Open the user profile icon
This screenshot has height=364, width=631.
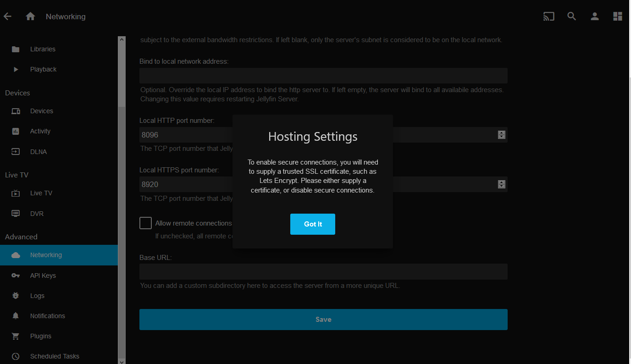(594, 17)
